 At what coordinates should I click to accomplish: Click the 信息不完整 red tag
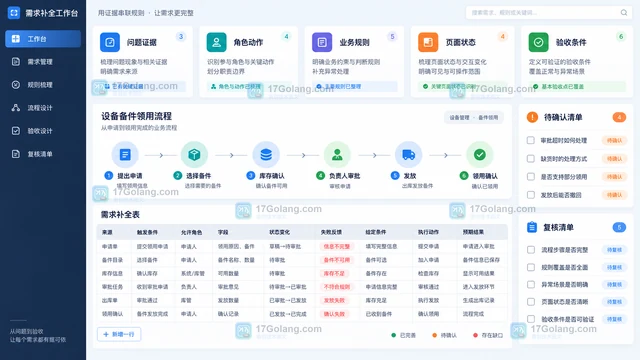[x=337, y=247]
